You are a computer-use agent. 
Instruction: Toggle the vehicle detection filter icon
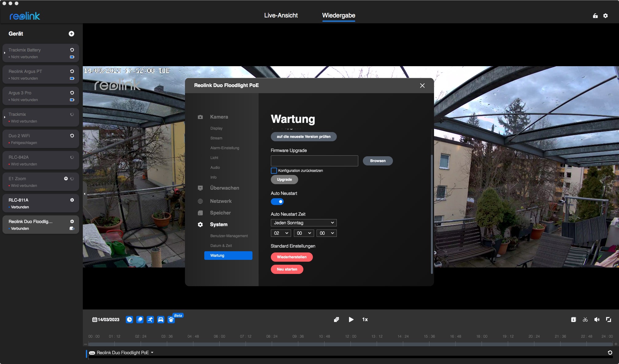coord(161,320)
